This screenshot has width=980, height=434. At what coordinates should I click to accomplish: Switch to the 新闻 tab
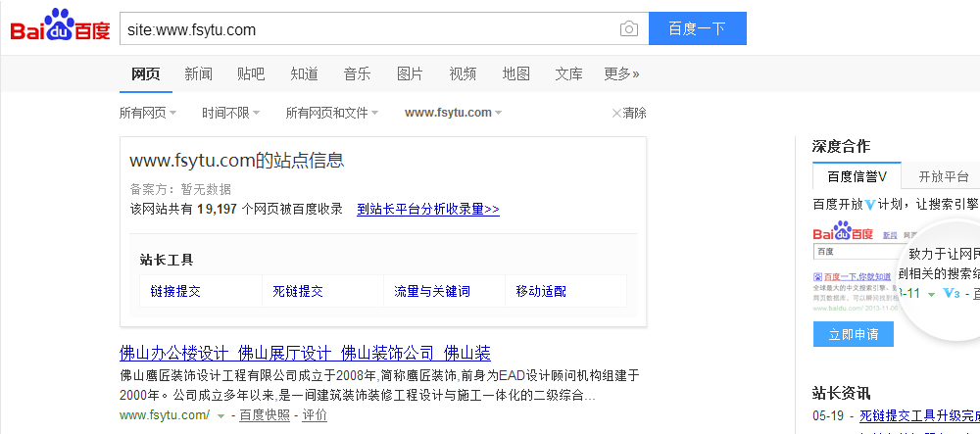(x=198, y=74)
